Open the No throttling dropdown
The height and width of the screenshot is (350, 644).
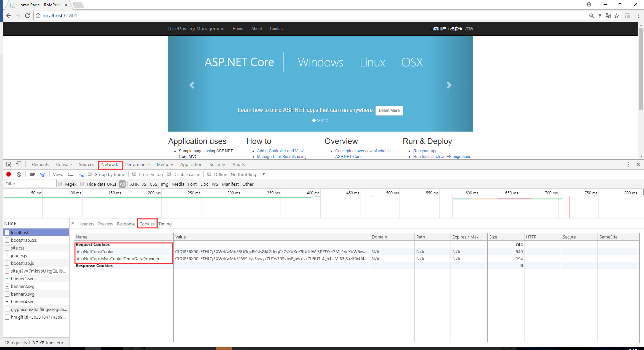pos(248,174)
